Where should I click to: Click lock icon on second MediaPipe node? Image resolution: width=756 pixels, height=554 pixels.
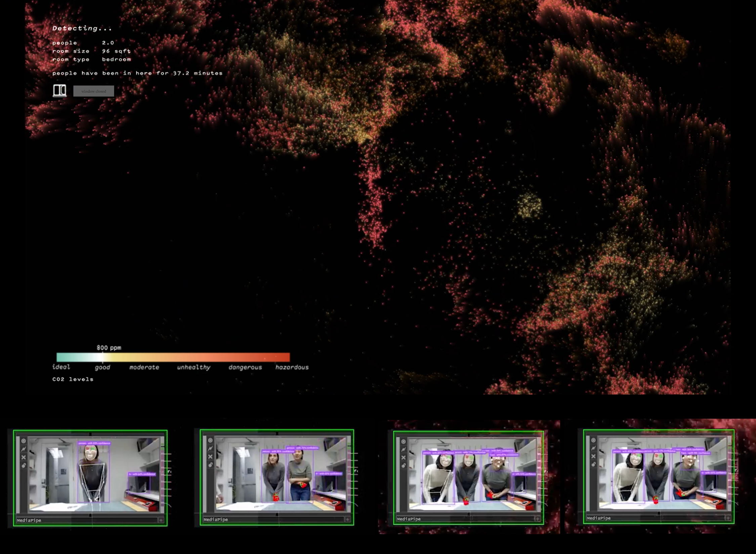[x=210, y=465]
